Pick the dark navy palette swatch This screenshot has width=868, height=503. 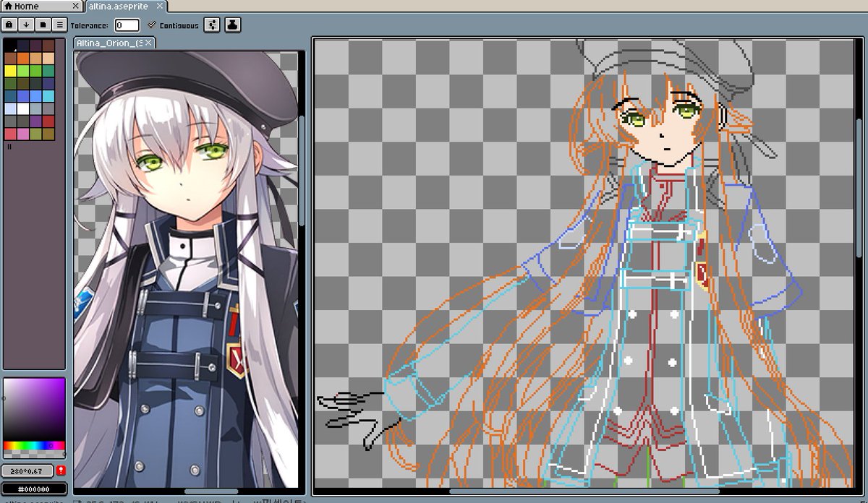click(x=23, y=46)
